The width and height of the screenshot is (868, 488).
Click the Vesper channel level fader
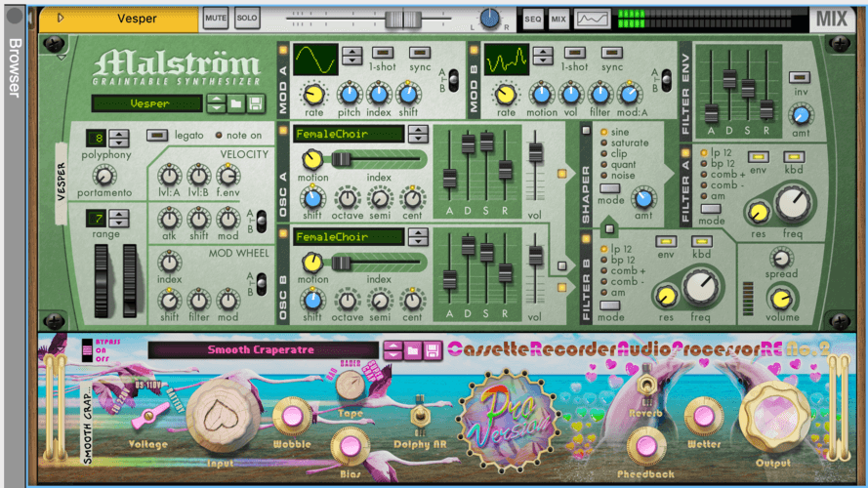(x=403, y=20)
